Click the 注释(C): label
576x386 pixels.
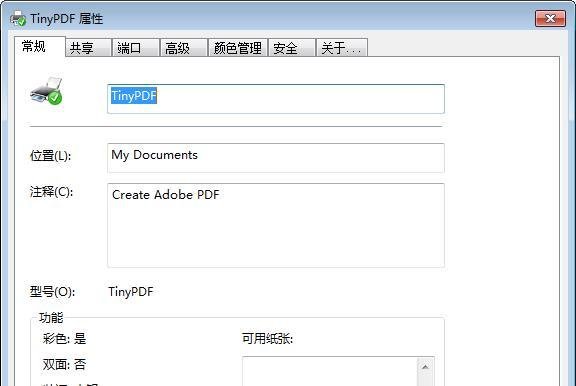51,191
